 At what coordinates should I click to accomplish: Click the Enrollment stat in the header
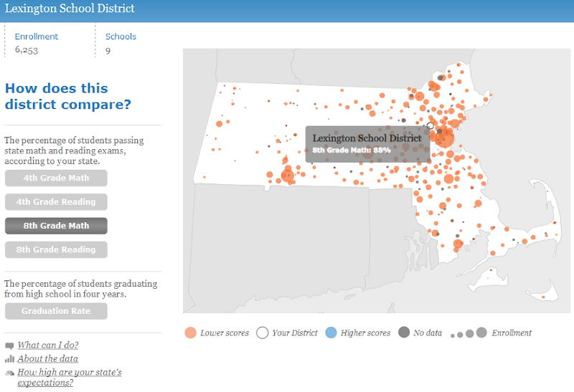pos(37,43)
